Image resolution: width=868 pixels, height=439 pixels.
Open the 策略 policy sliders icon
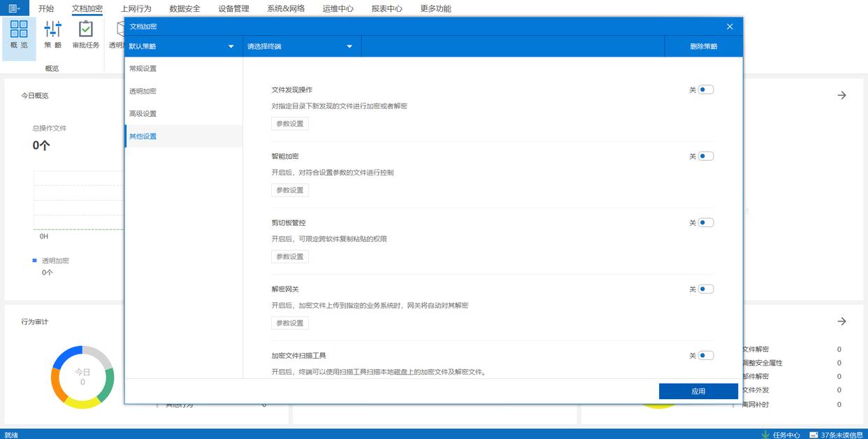(52, 29)
